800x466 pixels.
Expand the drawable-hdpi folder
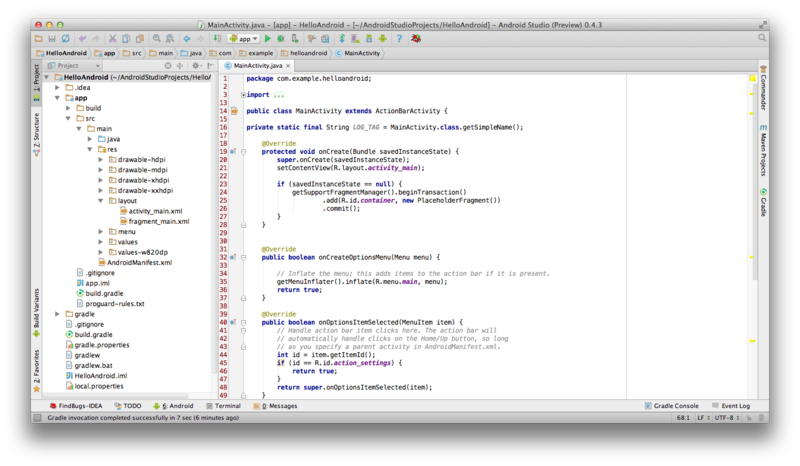click(101, 160)
